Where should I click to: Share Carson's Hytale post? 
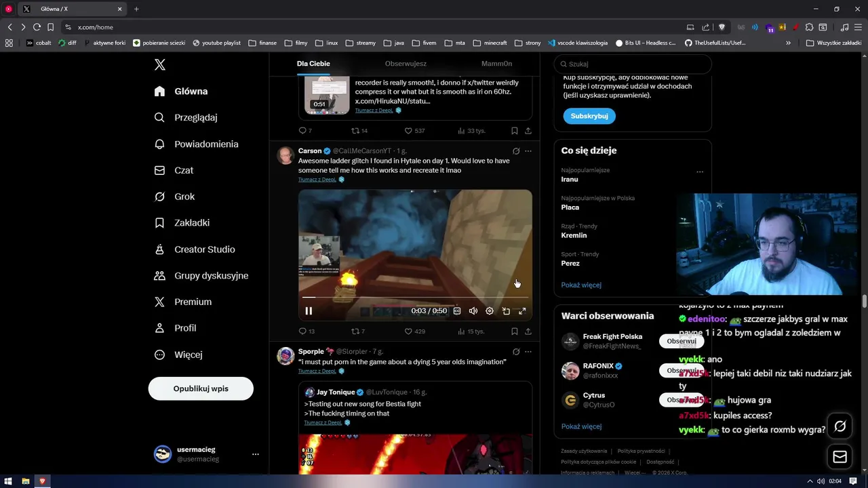pyautogui.click(x=528, y=331)
